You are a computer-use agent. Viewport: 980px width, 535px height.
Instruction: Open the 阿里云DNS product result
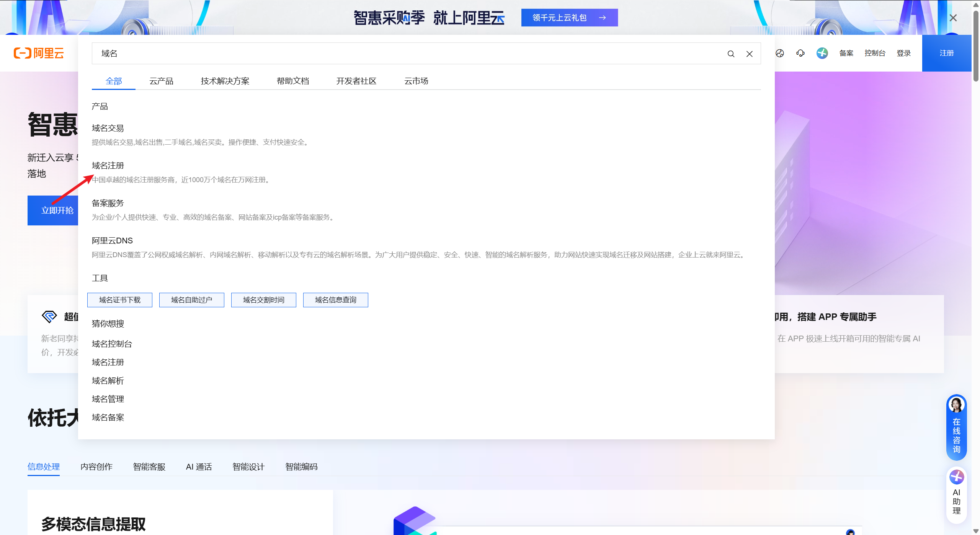112,241
